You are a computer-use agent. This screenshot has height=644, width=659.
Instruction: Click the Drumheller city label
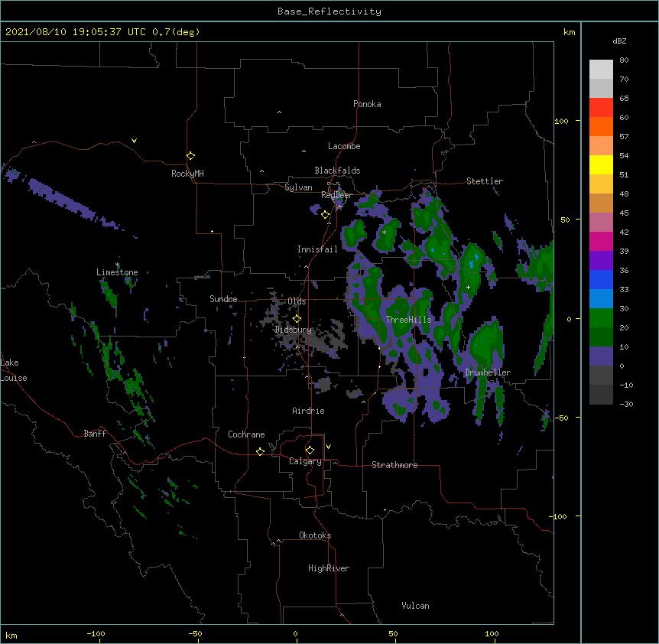(x=488, y=372)
